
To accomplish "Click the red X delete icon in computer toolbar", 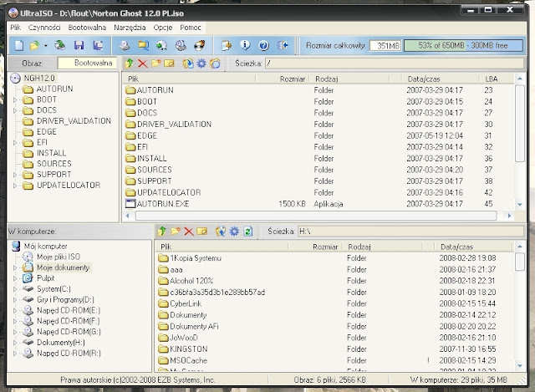I will tap(189, 232).
